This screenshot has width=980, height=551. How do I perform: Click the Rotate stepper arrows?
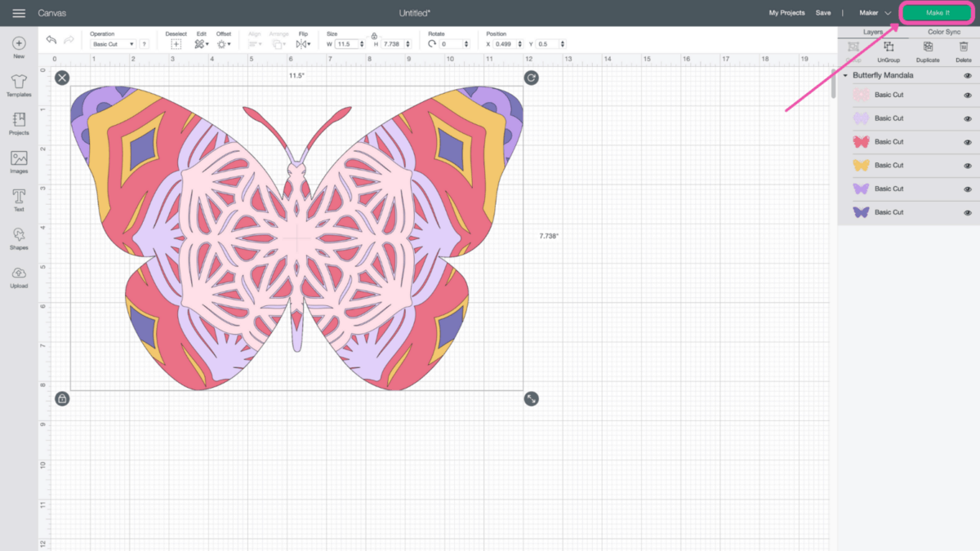point(467,44)
